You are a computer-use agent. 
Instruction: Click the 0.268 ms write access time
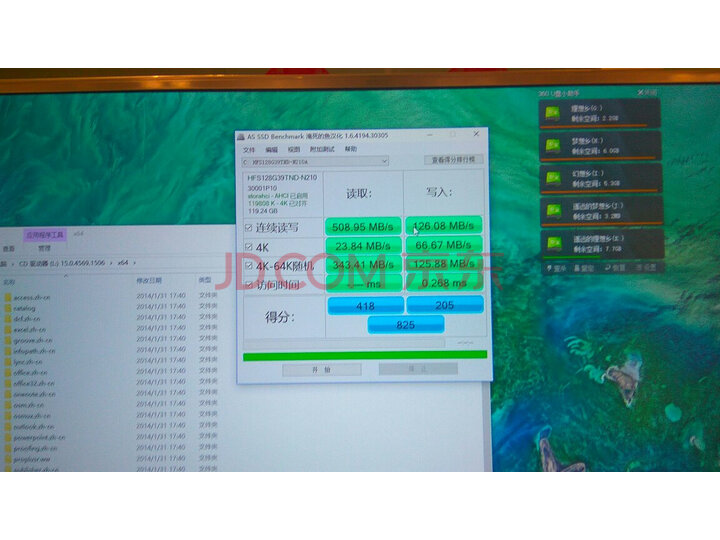click(x=444, y=283)
